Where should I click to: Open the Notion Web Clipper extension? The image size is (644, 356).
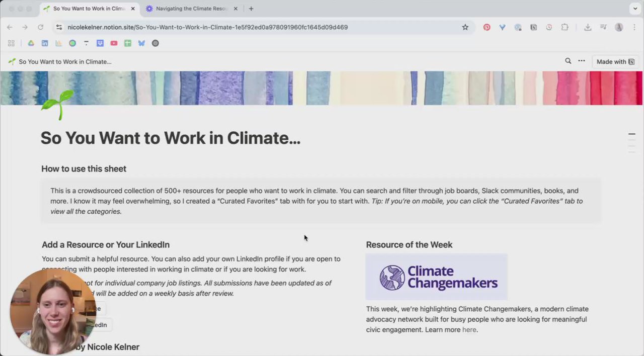pyautogui.click(x=533, y=27)
